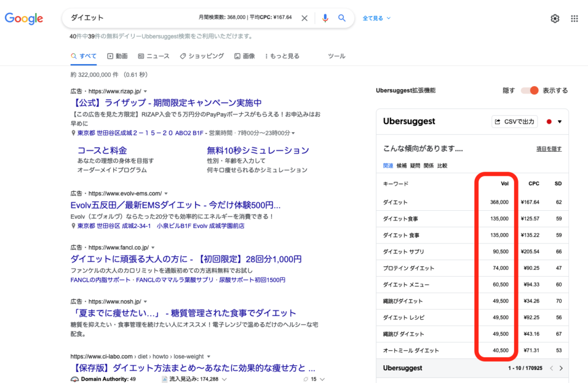Expand the RIZAP business hours dropdown
The height and width of the screenshot is (383, 588).
tap(293, 133)
